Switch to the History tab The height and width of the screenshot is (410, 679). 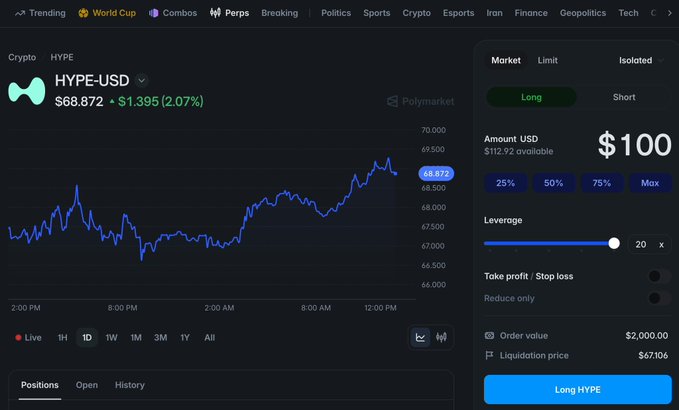click(x=129, y=385)
